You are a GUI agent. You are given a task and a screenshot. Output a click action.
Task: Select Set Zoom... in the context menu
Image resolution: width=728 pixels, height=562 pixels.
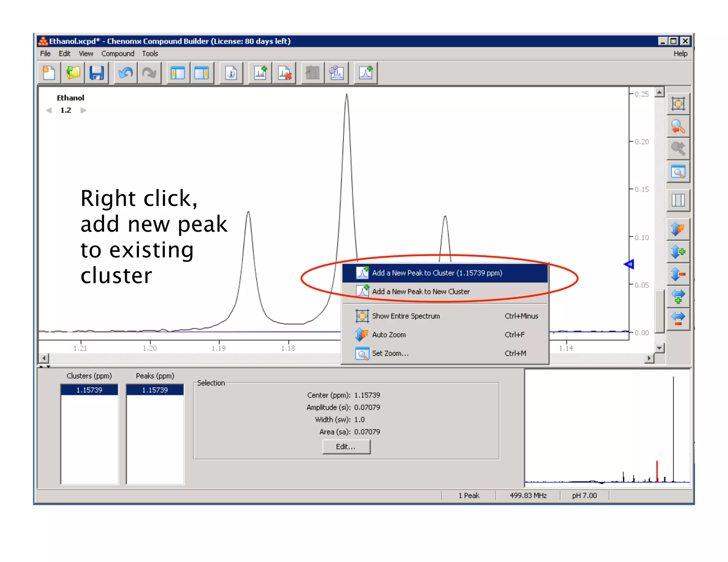pyautogui.click(x=445, y=353)
